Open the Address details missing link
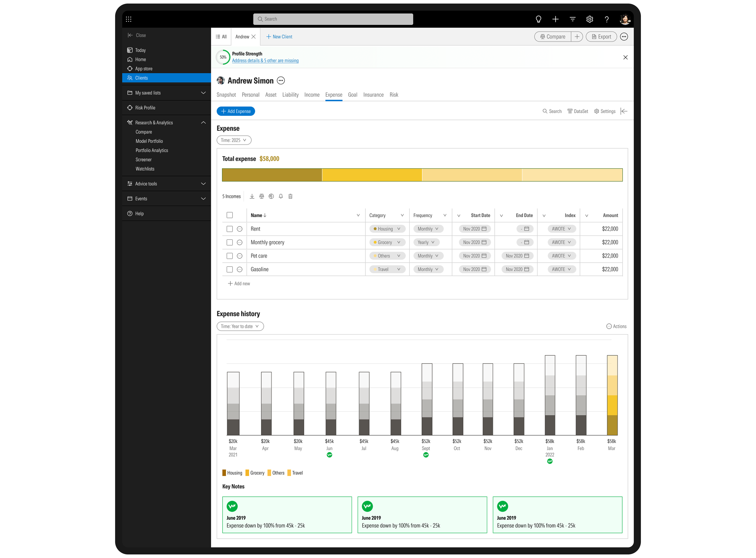Screen dimensions: 756x558 (x=265, y=61)
